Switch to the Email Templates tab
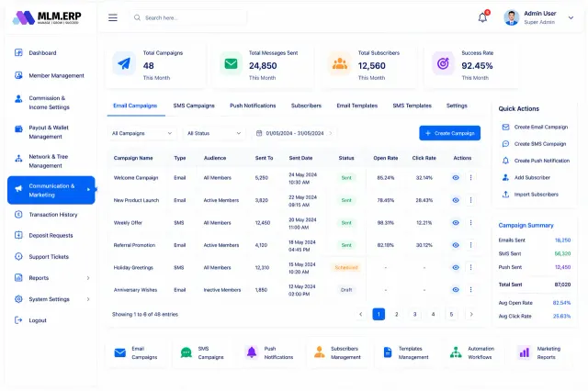The image size is (588, 391). 357,106
